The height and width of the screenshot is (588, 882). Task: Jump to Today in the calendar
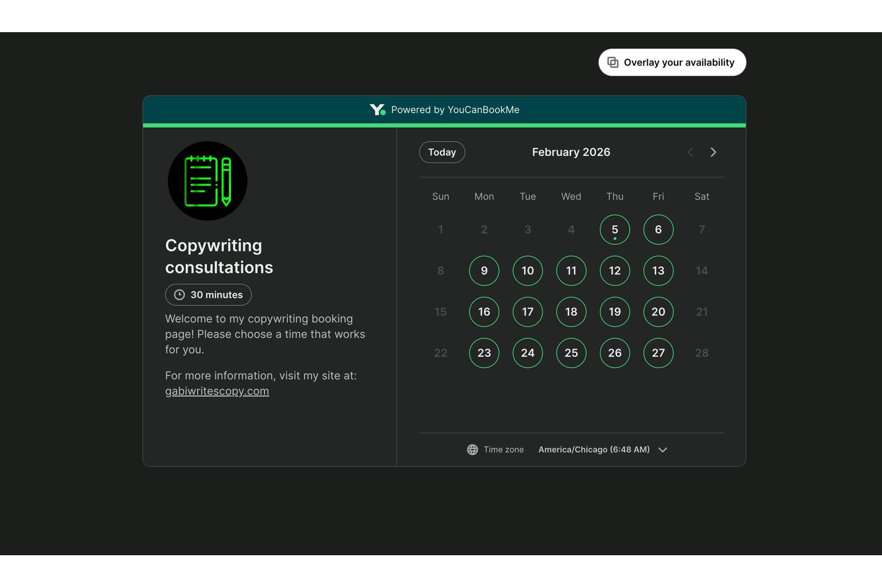pyautogui.click(x=442, y=153)
